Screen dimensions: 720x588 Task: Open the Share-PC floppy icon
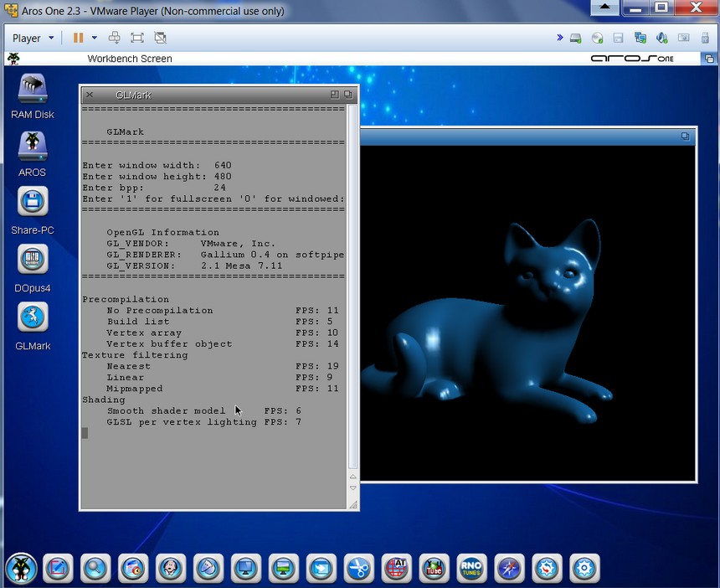click(x=33, y=202)
